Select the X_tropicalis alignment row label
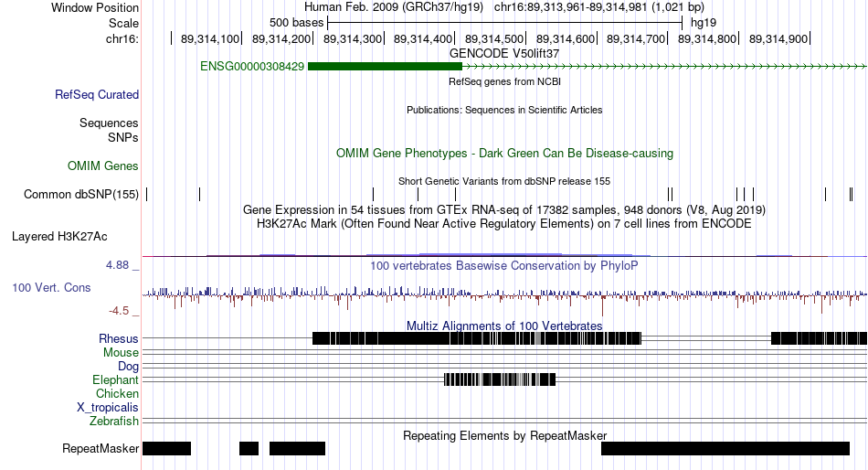 tap(108, 408)
